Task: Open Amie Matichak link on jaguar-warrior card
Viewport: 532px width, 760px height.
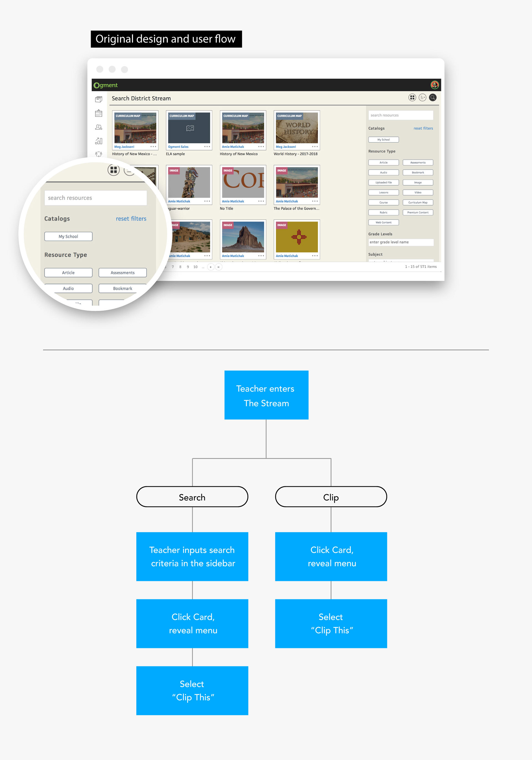Action: [179, 201]
